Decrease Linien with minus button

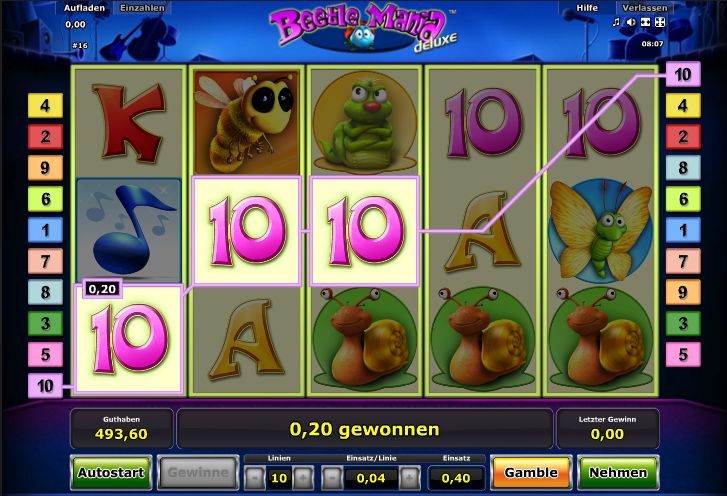tap(255, 478)
